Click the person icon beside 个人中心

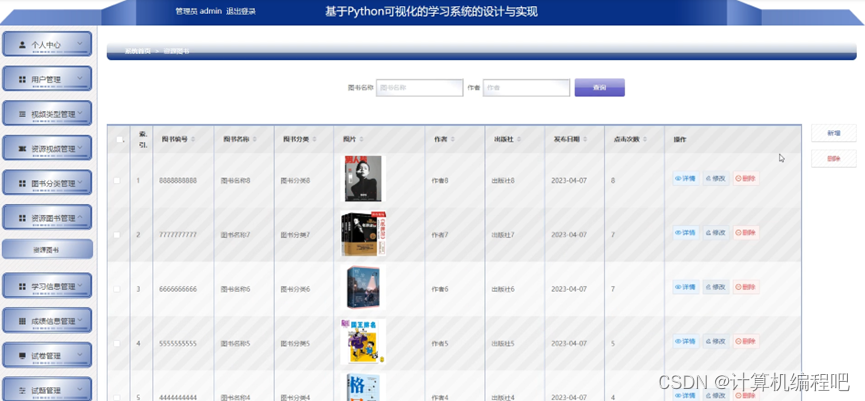click(22, 45)
